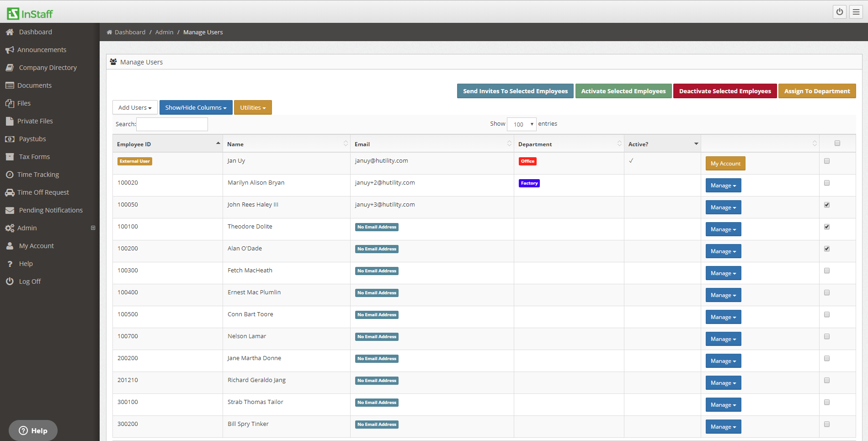Open the Add Users dropdown
This screenshot has height=441, width=868.
tap(134, 107)
